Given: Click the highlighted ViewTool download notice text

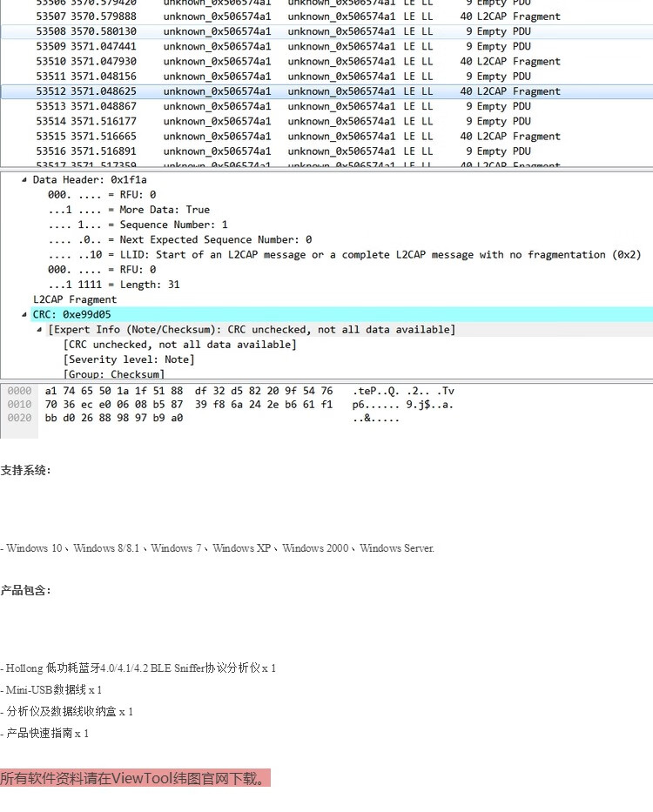Looking at the screenshot, I should [x=135, y=778].
